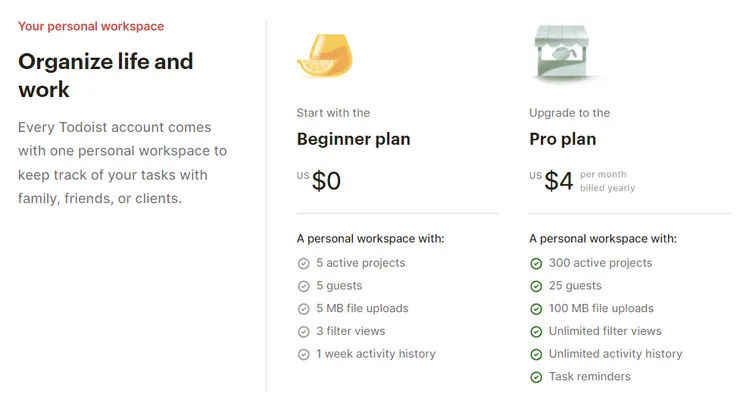
Task: Click the $0 Beginner plan price
Action: coord(325,181)
